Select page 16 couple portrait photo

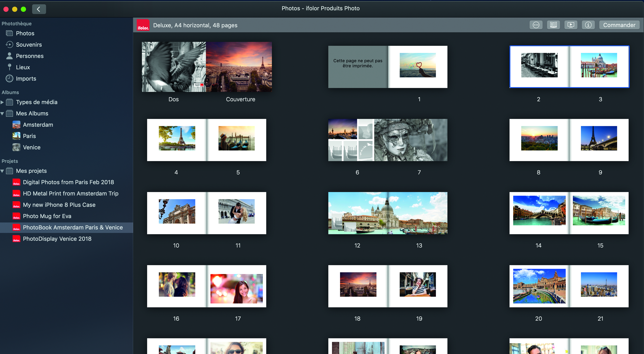coord(177,285)
